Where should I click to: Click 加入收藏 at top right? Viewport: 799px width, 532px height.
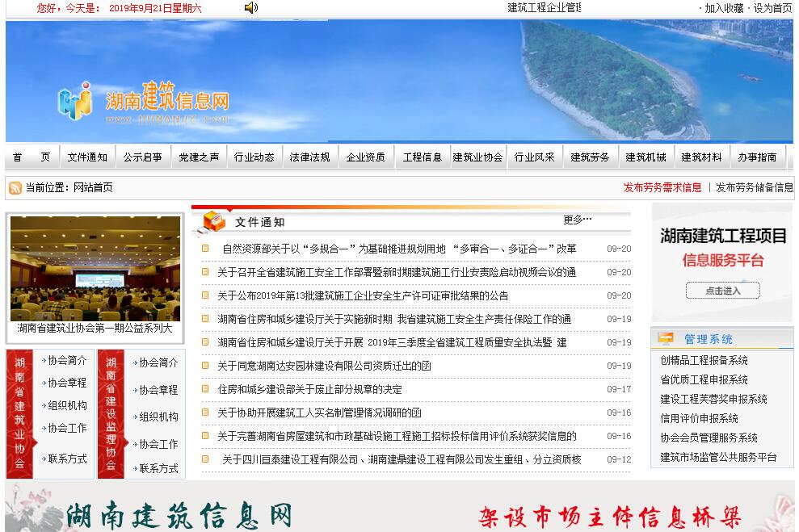click(723, 8)
